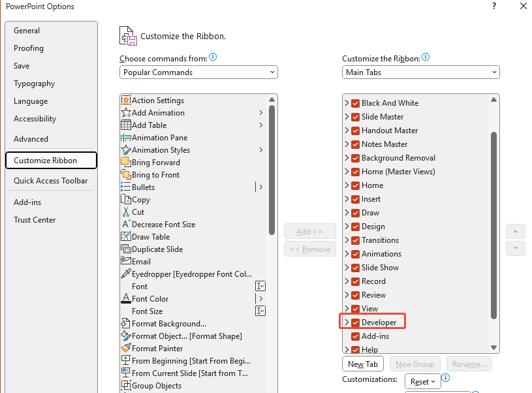
Task: Click the ribbon tabs list scrollbar
Action: [494, 222]
